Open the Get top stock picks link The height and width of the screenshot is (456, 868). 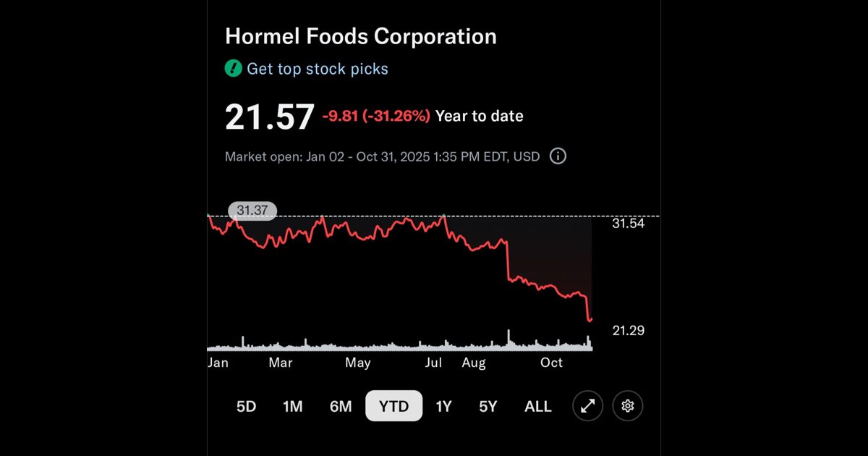(x=318, y=69)
